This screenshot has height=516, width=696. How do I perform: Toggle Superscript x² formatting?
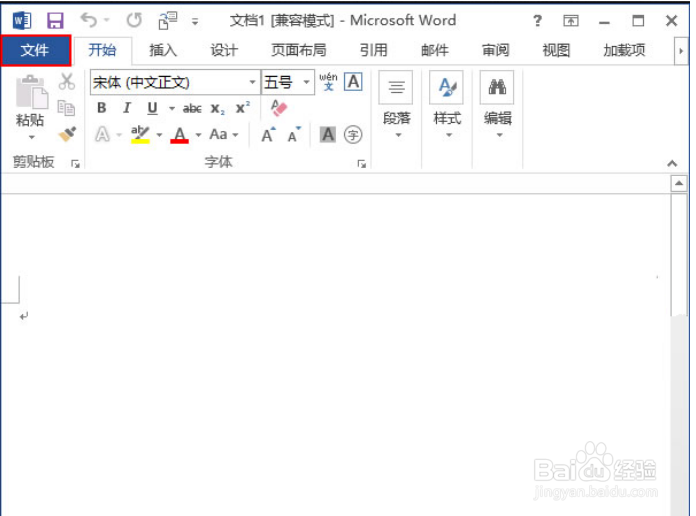243,108
